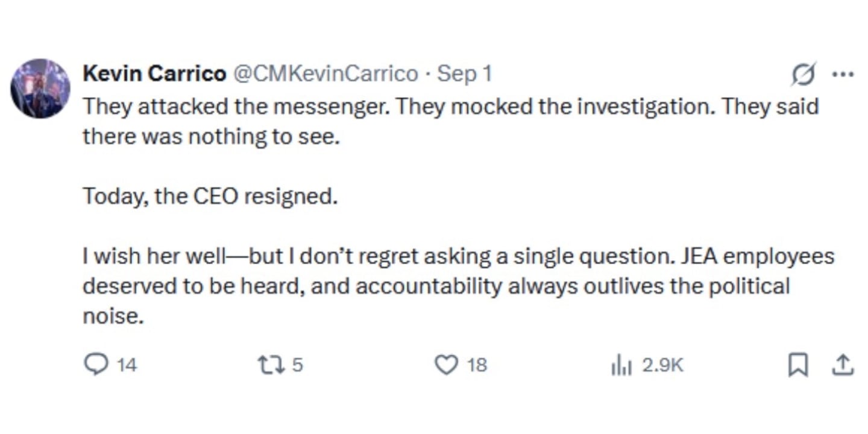Select the line 'Today, the CEO resigned.'
This screenshot has width=868, height=434.
click(210, 197)
